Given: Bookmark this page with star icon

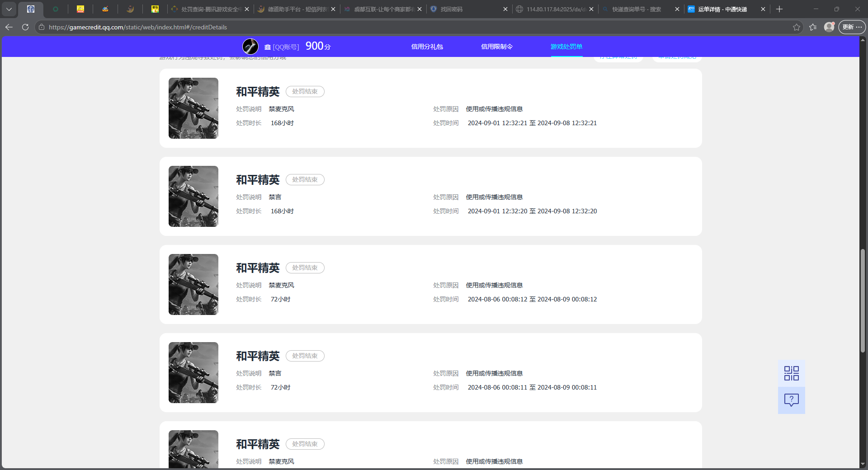Looking at the screenshot, I should point(796,27).
